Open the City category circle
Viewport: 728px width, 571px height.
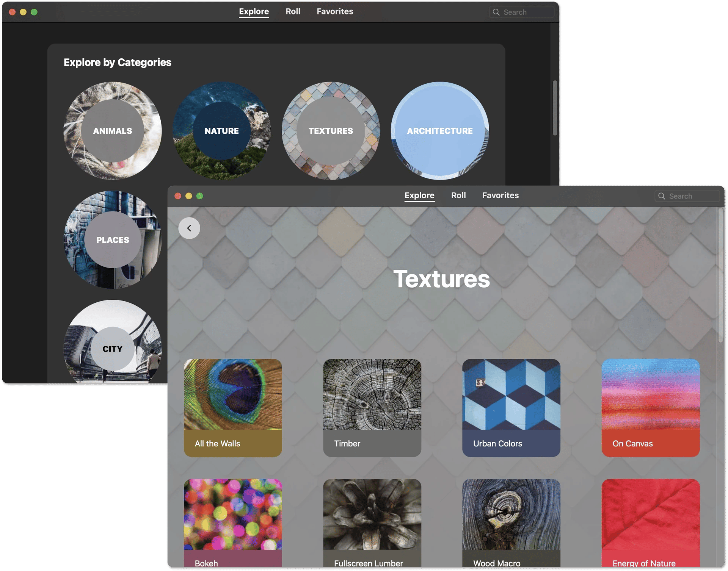tap(113, 349)
